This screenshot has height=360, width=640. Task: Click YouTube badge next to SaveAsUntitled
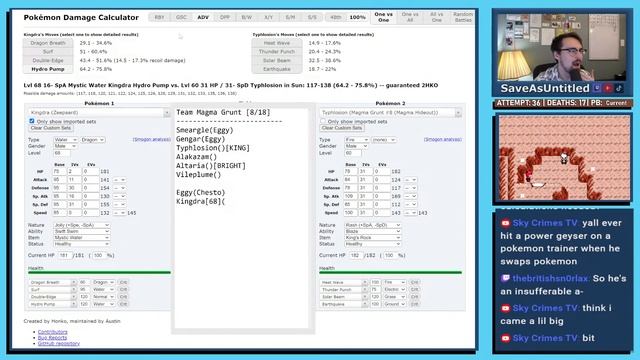[x=608, y=88]
